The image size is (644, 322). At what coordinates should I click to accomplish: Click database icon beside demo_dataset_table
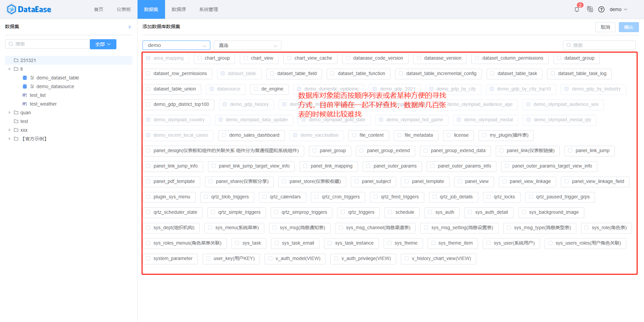(25, 78)
